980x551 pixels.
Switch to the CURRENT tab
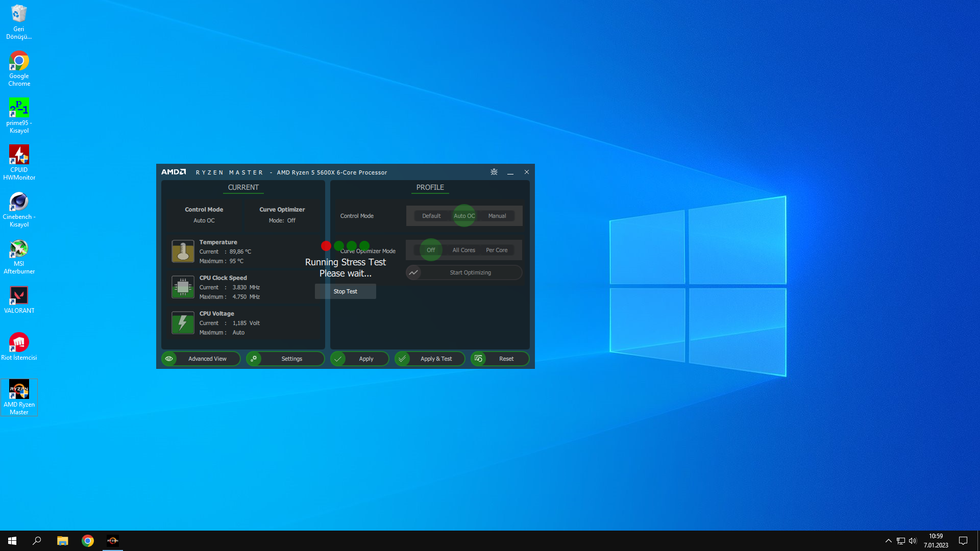(243, 187)
